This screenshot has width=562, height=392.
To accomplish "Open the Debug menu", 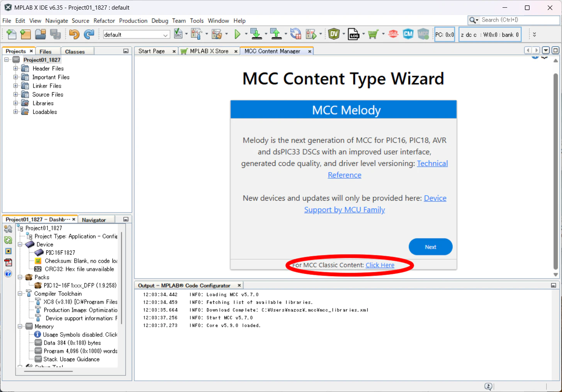I will pyautogui.click(x=160, y=21).
